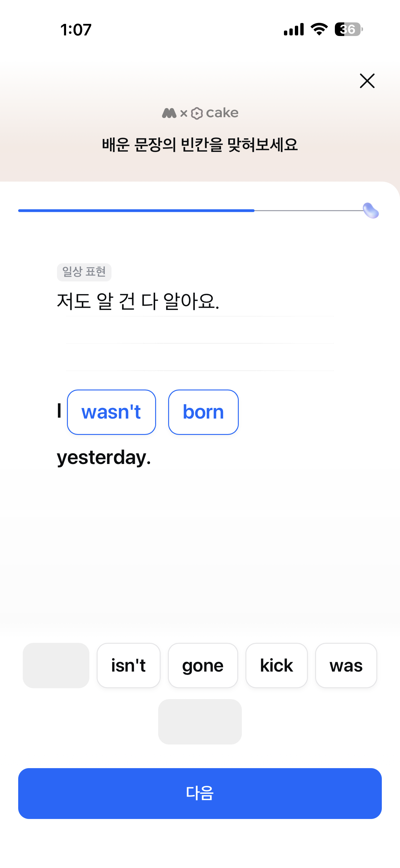Viewport: 400px width, 868px height.
Task: Pick the word chip "kick"
Action: pos(277,666)
